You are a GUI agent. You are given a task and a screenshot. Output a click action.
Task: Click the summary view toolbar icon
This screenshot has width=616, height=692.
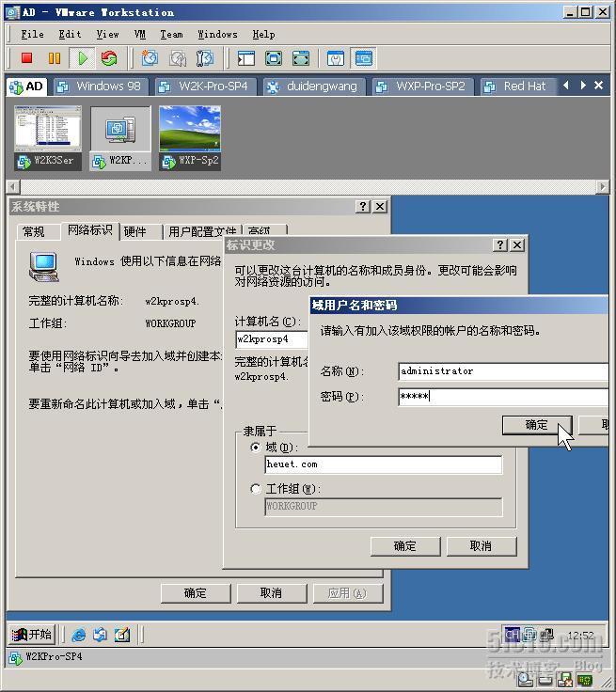tap(336, 58)
